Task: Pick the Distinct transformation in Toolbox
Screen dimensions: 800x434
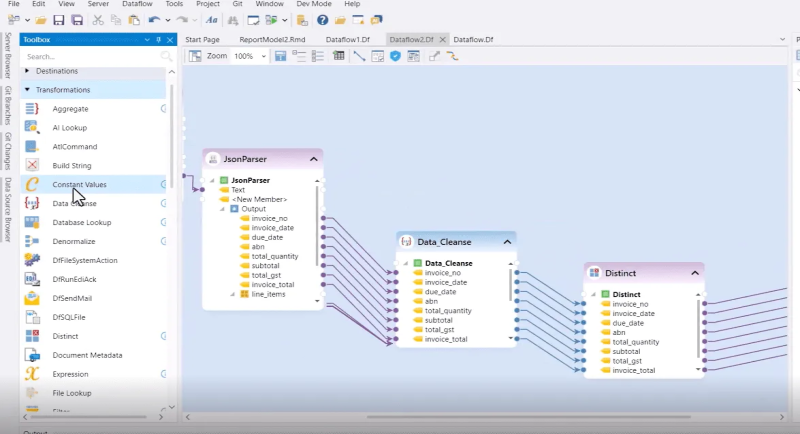Action: click(x=65, y=336)
